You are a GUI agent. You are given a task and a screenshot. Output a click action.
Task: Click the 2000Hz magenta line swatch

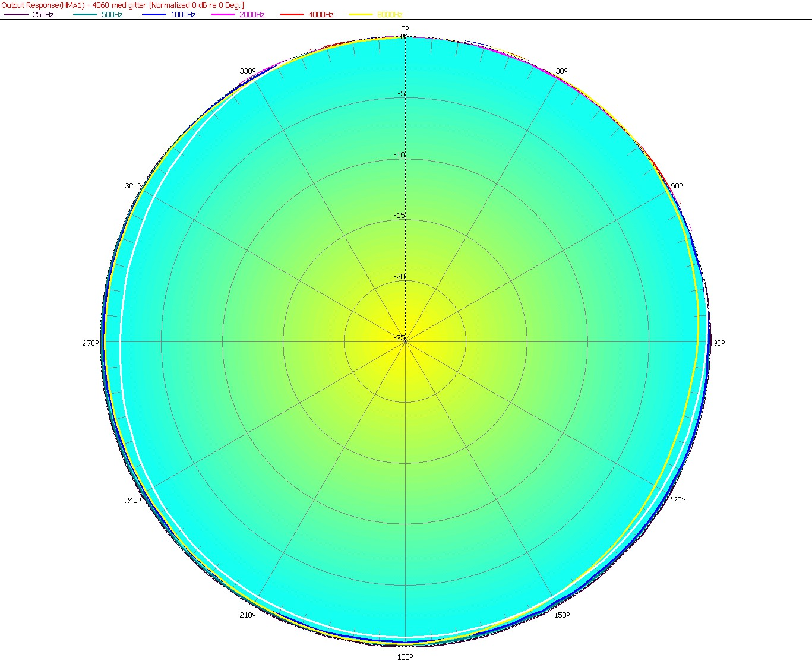(223, 15)
